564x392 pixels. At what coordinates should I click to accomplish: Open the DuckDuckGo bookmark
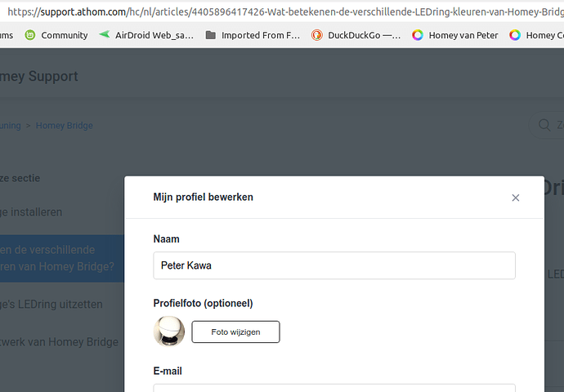(356, 35)
